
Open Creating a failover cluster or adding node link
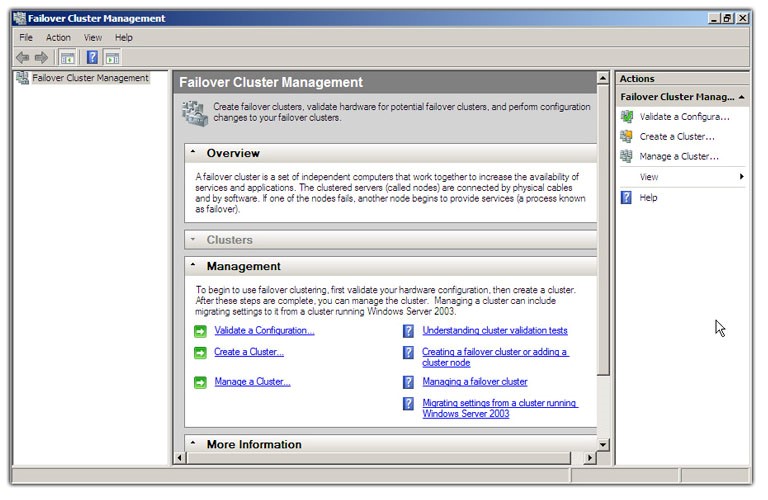[x=495, y=357]
